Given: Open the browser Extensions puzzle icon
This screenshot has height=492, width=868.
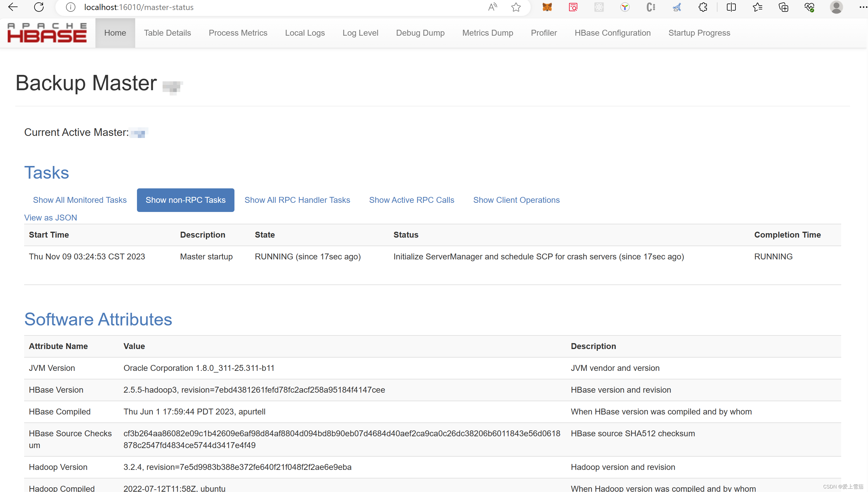Looking at the screenshot, I should [703, 7].
